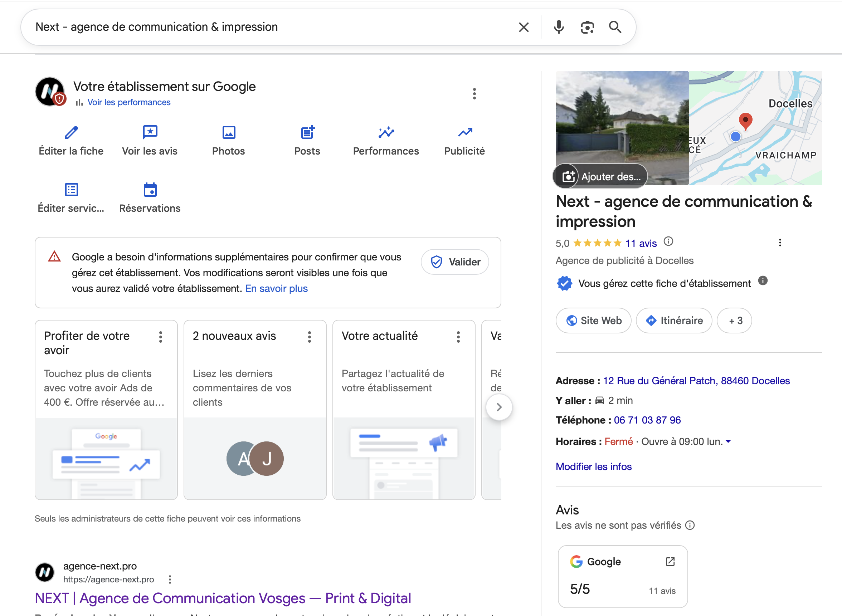This screenshot has width=842, height=616.
Task: Click "Agence de publicité à Docelles" text
Action: 624,260
